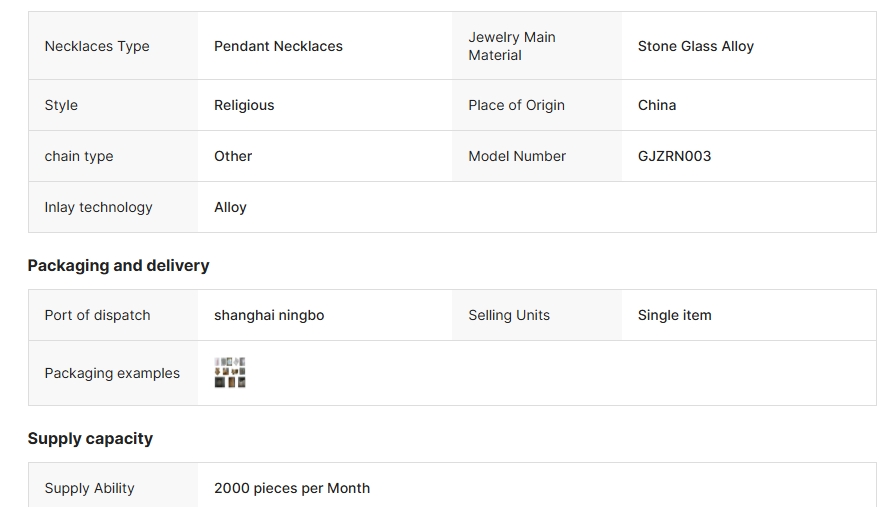Click the 'Inlay technology' label
The image size is (896, 507).
(x=98, y=207)
